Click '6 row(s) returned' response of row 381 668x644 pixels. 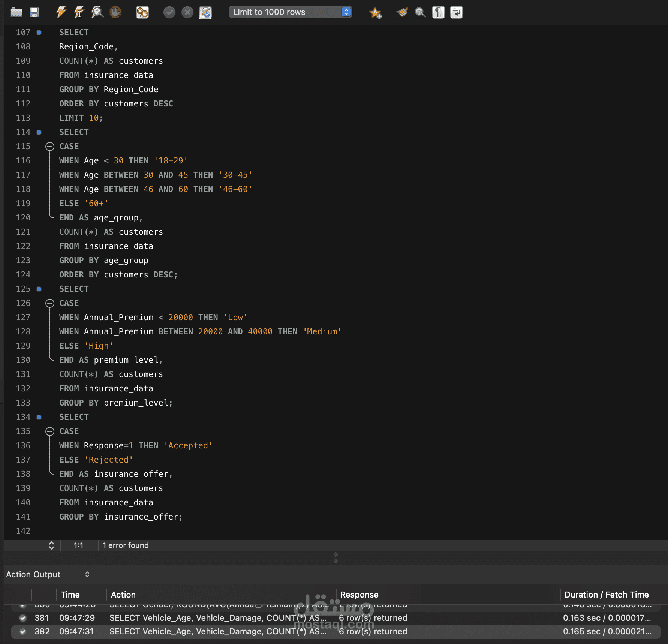coord(373,618)
